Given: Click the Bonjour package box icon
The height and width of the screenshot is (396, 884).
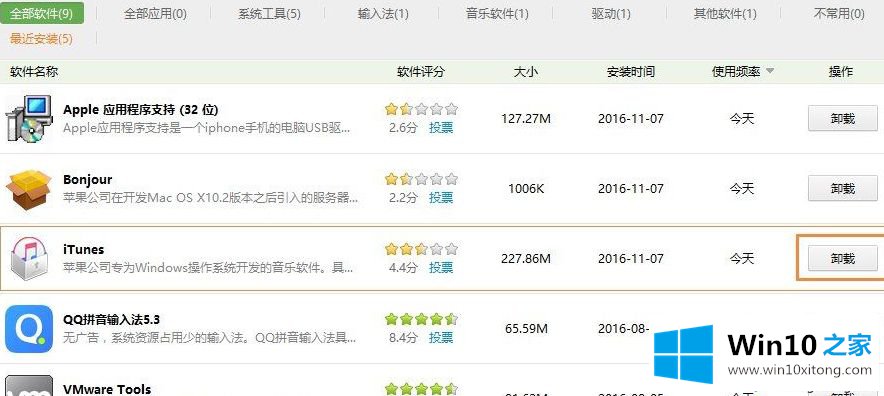Looking at the screenshot, I should [x=29, y=189].
